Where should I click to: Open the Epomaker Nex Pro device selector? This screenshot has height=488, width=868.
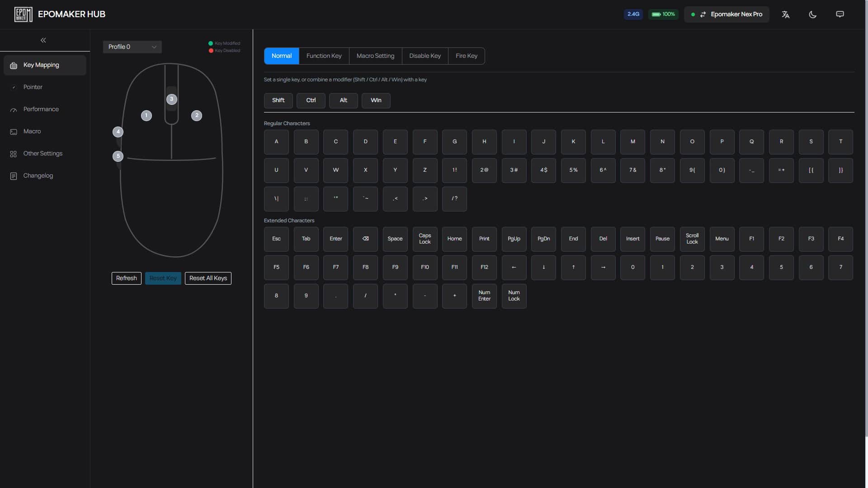[x=726, y=14]
